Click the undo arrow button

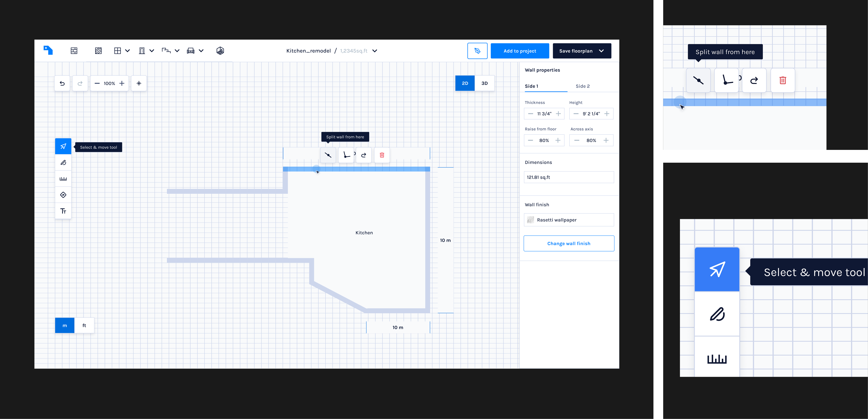[62, 83]
